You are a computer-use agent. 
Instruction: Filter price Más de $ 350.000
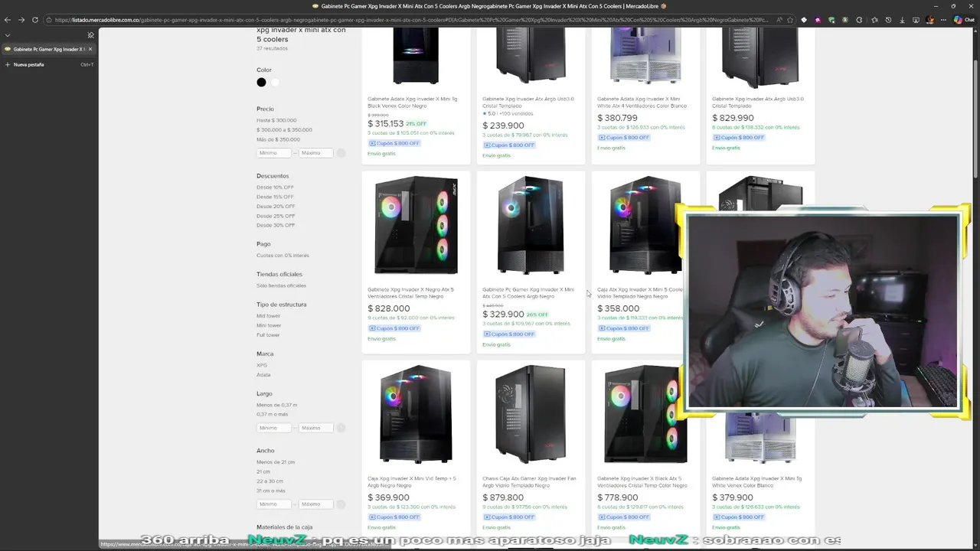278,139
